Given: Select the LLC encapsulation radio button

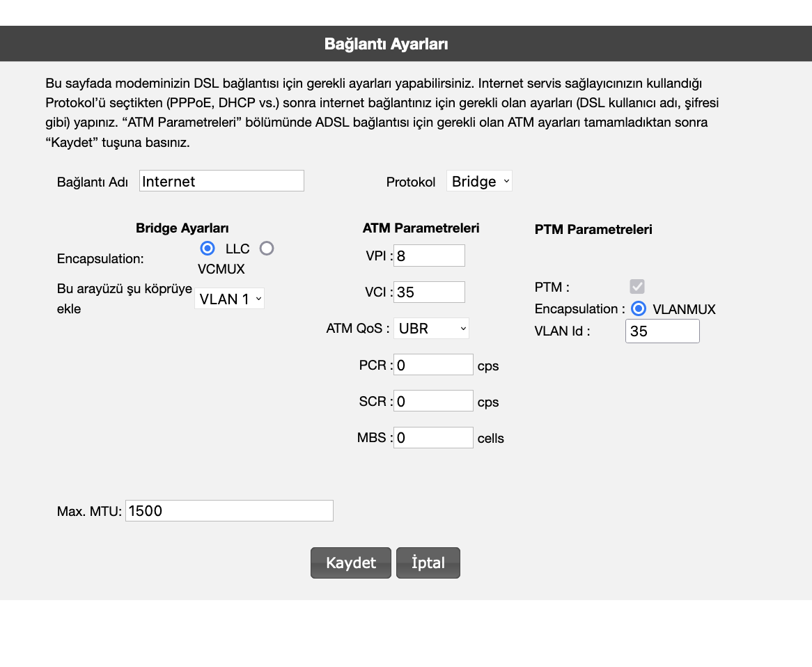Looking at the screenshot, I should pyautogui.click(x=208, y=249).
